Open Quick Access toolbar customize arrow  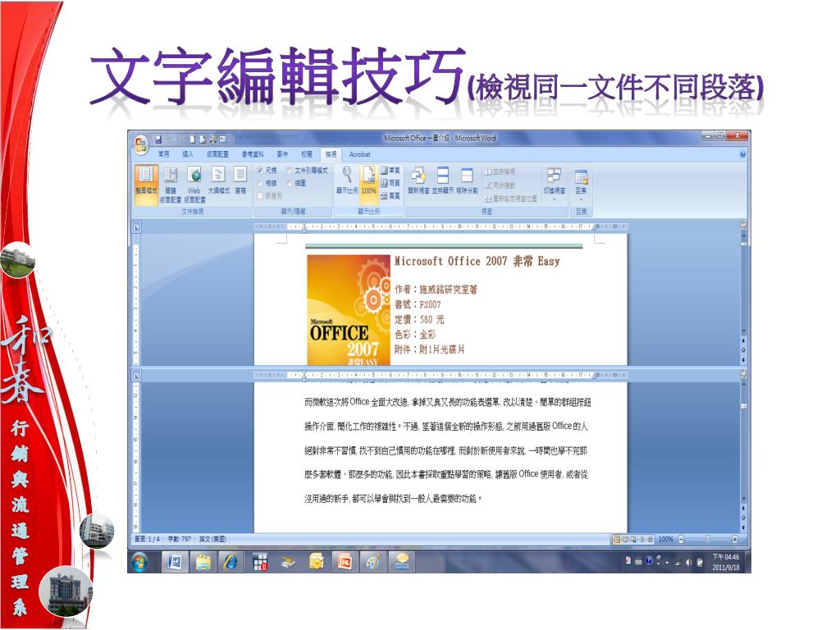tap(240, 139)
